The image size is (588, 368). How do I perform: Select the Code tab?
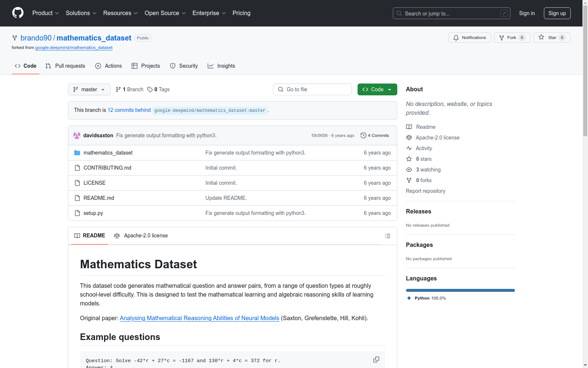[x=26, y=66]
